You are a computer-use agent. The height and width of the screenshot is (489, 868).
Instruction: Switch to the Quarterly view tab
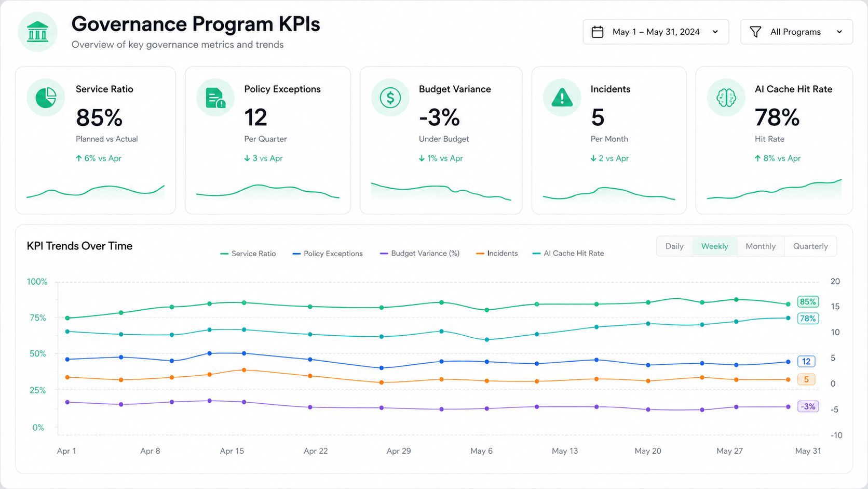pyautogui.click(x=810, y=246)
